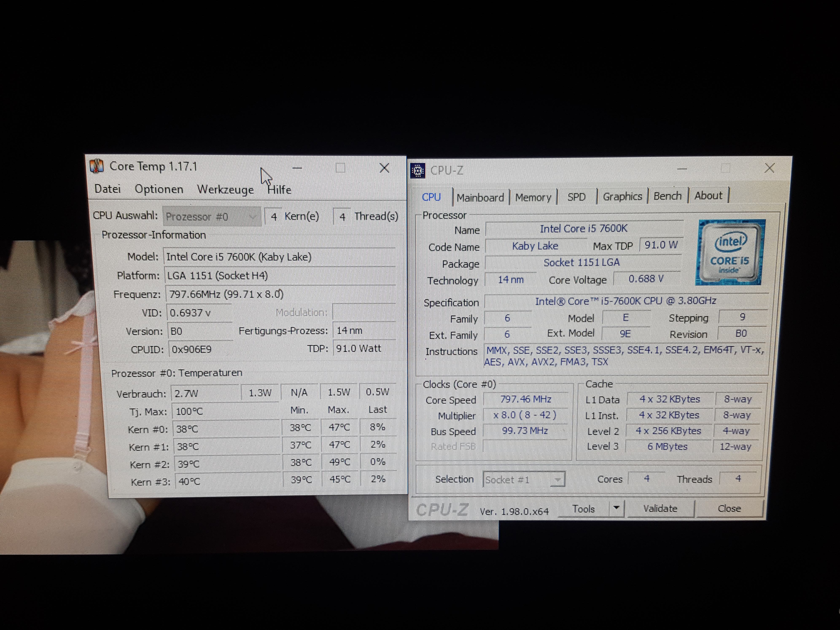Click the Platform field LGA 1151 (Socket H4)
Viewport: 840px width, 630px height.
click(280, 276)
